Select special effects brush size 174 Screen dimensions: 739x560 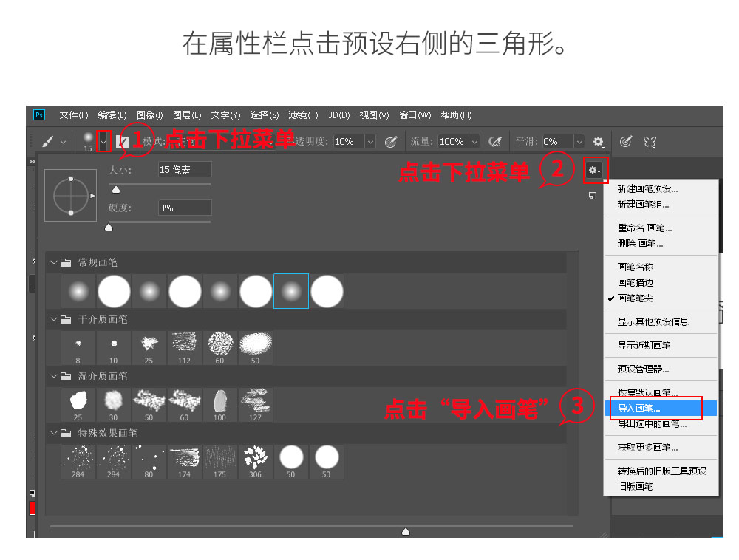184,462
